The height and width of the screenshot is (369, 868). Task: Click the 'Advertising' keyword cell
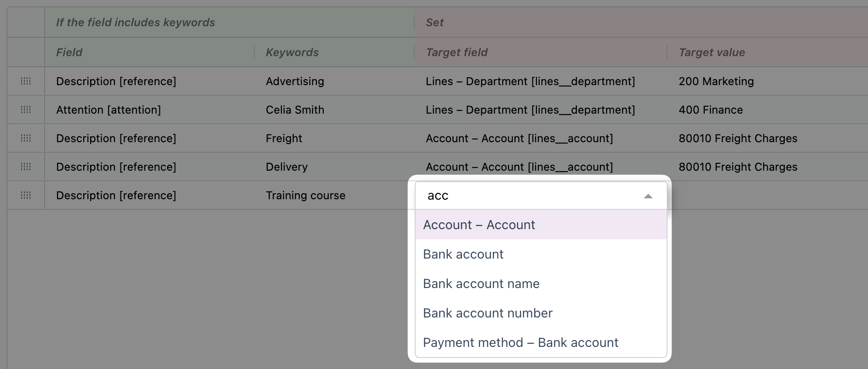(x=334, y=81)
